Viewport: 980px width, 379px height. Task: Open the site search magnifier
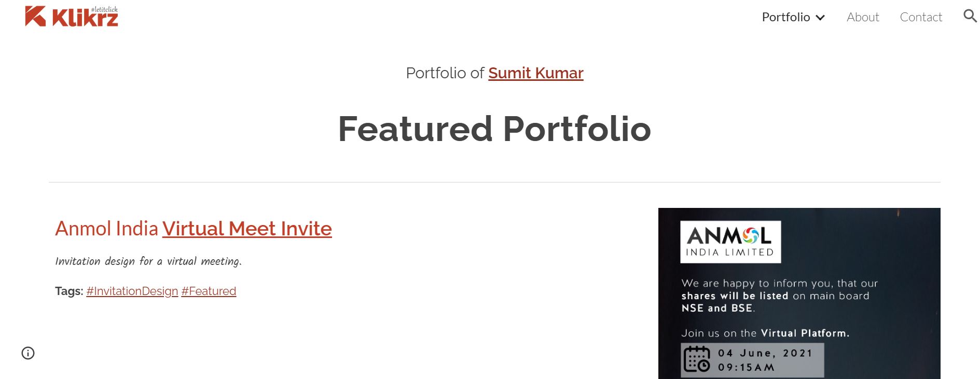[x=970, y=16]
